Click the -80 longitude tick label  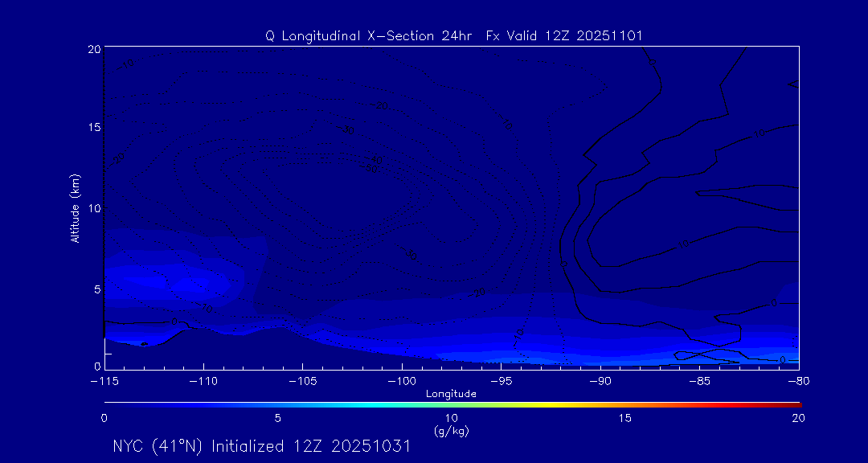click(799, 382)
